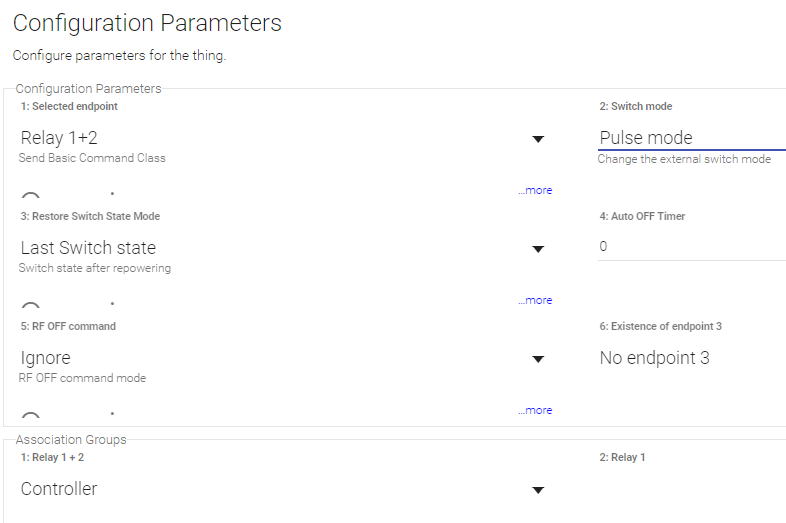Click the Association Groups section label

(71, 439)
